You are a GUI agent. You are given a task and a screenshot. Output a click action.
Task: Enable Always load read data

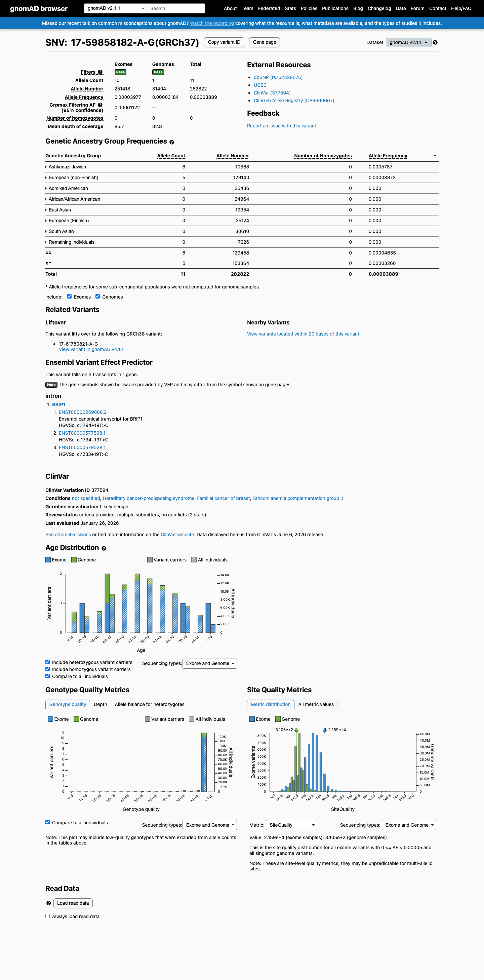coord(47,916)
